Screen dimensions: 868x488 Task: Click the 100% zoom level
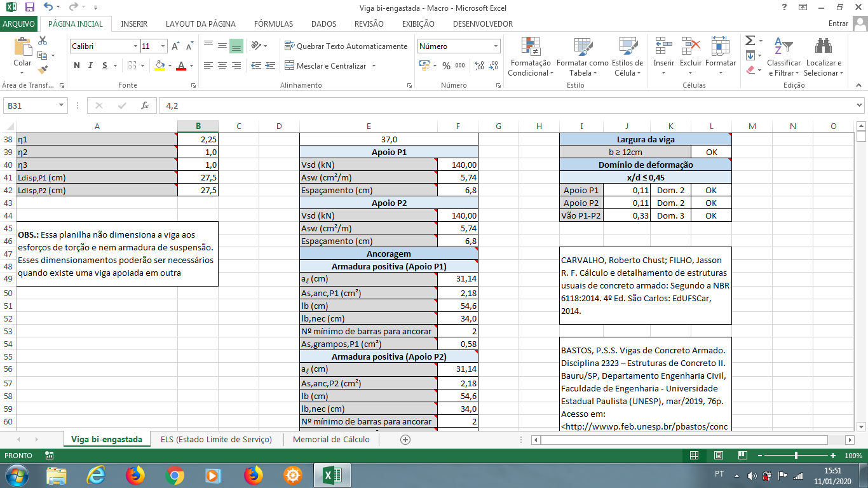click(853, 456)
